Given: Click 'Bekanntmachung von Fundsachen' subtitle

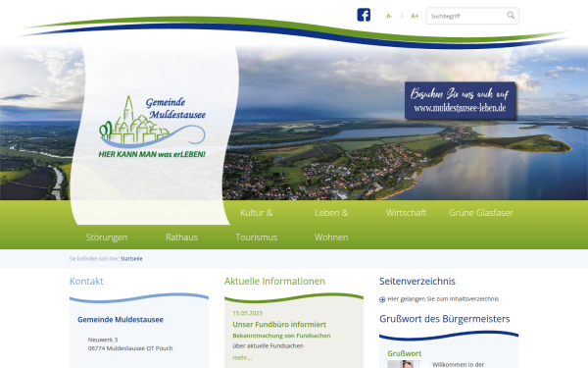Looking at the screenshot, I should tap(281, 336).
